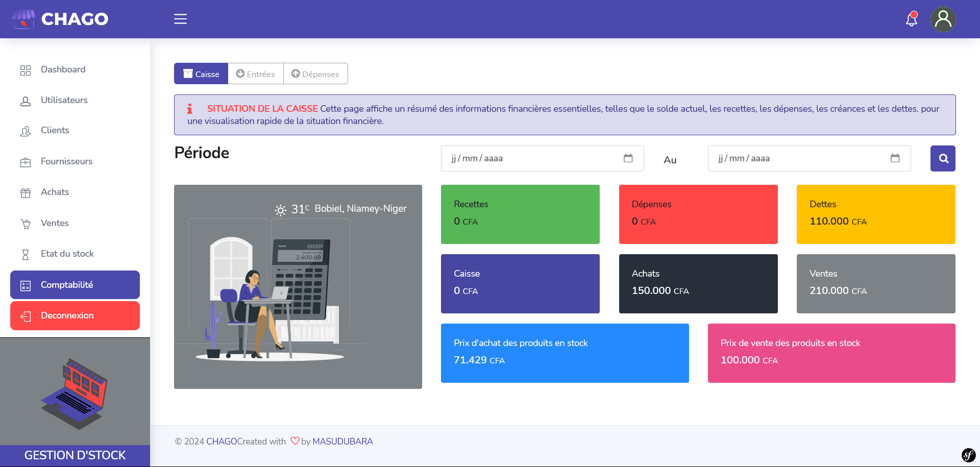The image size is (980, 467).
Task: Open end date calendar picker icon
Action: pos(895,158)
